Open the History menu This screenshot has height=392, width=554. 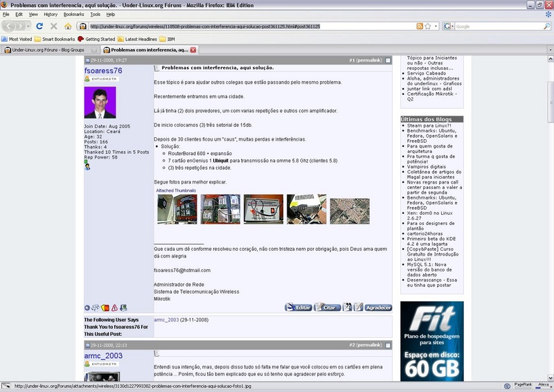click(x=51, y=15)
